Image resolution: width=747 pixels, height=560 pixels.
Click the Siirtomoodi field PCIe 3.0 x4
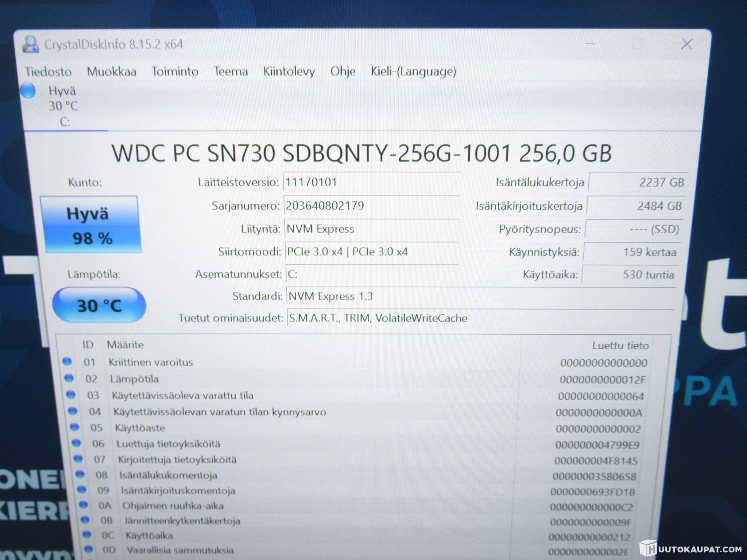pos(371,252)
